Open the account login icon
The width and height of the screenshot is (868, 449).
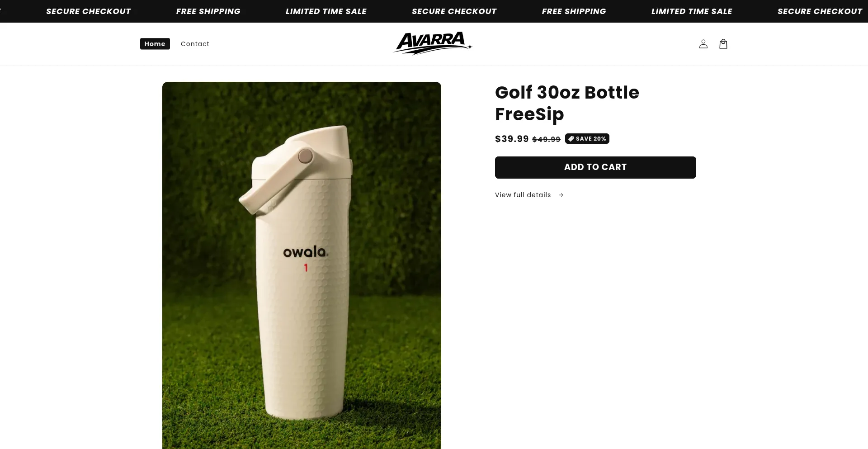point(703,44)
